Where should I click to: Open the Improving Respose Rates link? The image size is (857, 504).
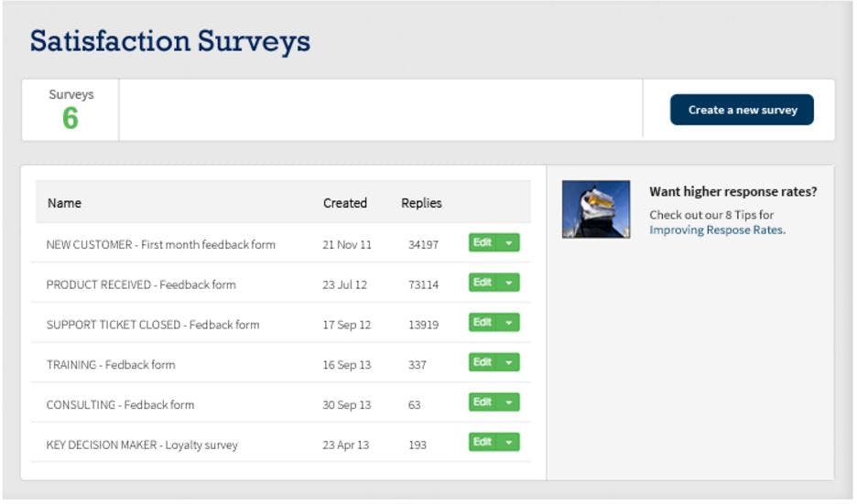[x=717, y=231]
